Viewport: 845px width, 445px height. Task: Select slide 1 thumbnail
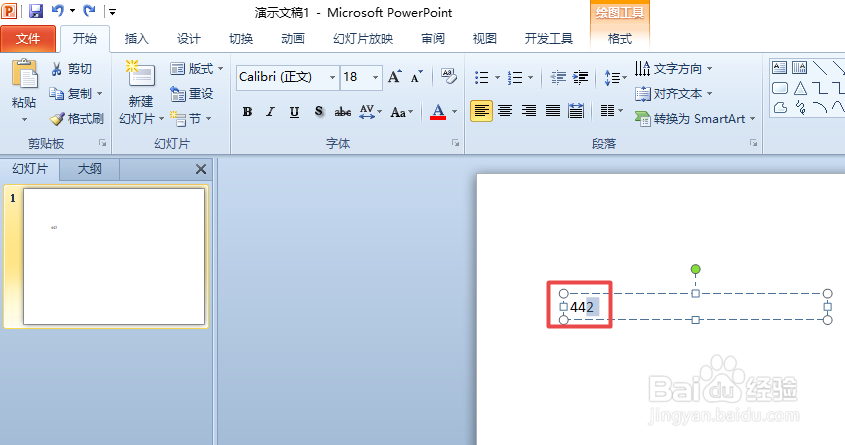tap(114, 256)
